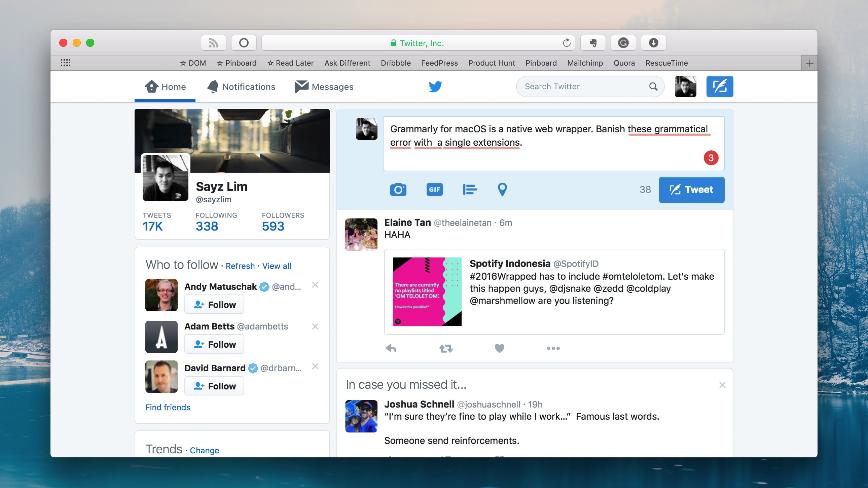
Task: Reply to Elaine Tan's tweet
Action: (x=391, y=348)
